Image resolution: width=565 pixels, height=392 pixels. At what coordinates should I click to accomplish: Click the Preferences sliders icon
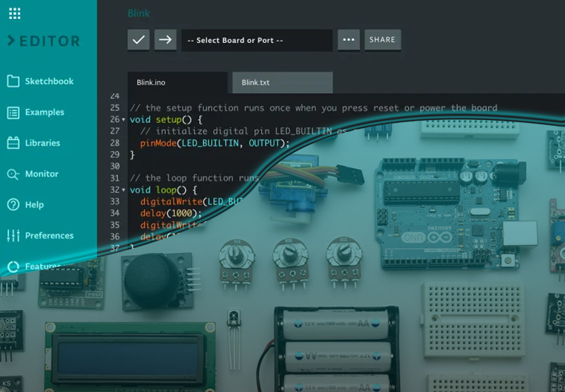coord(13,236)
